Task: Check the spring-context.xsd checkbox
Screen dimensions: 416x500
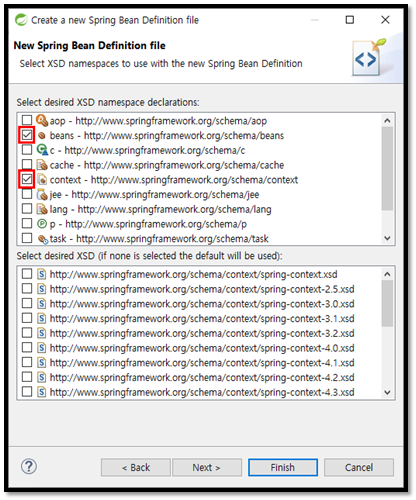Action: (x=27, y=274)
